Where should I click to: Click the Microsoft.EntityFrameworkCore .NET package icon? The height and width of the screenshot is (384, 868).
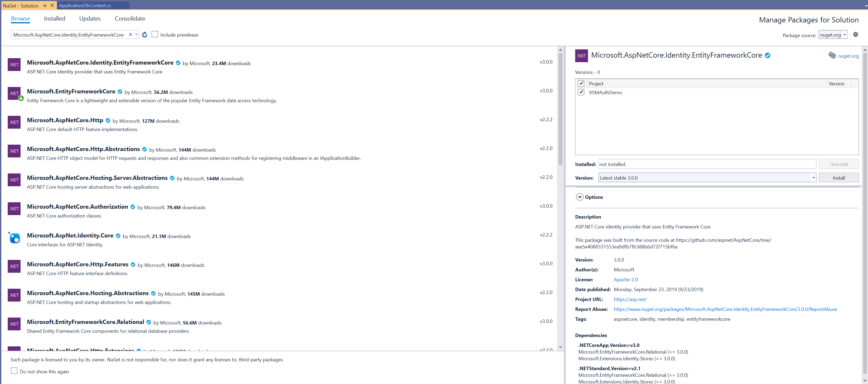14,93
